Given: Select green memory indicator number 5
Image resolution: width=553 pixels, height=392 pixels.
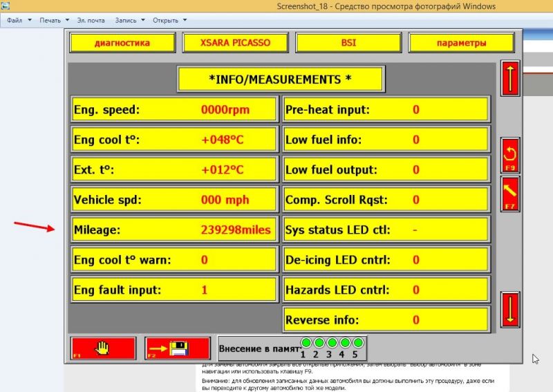Looking at the screenshot, I should 358,343.
